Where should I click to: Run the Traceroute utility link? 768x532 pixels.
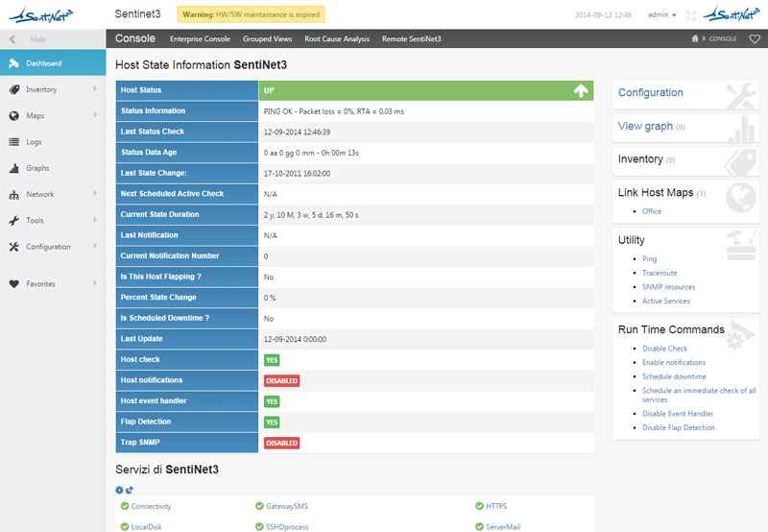(660, 273)
